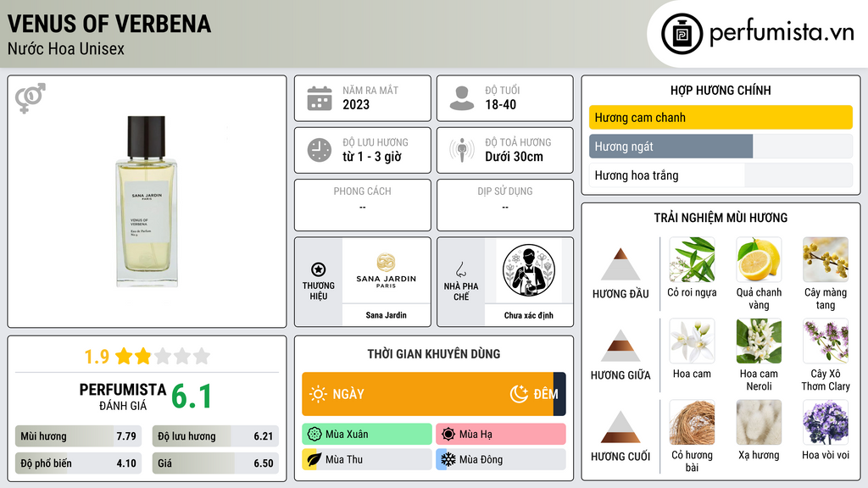Screen dimensions: 868x488
Task: Click the Nước Hoa Unisex subtitle
Action: click(x=66, y=48)
